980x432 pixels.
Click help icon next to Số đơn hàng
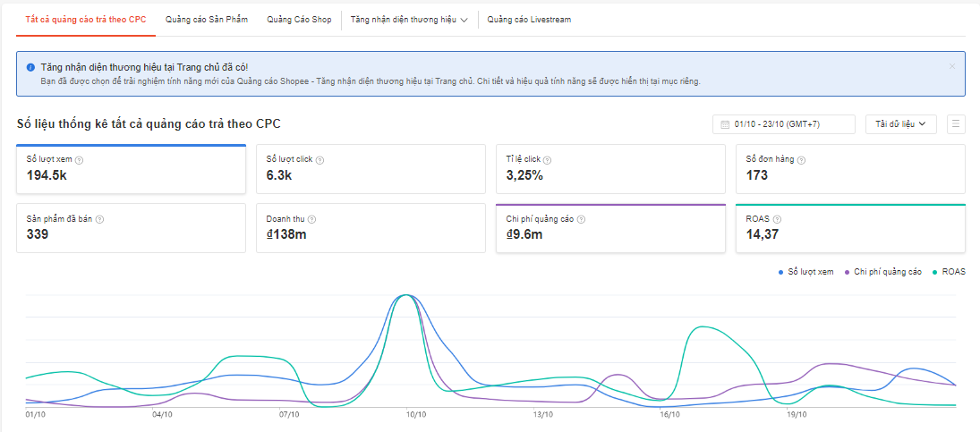(x=801, y=160)
